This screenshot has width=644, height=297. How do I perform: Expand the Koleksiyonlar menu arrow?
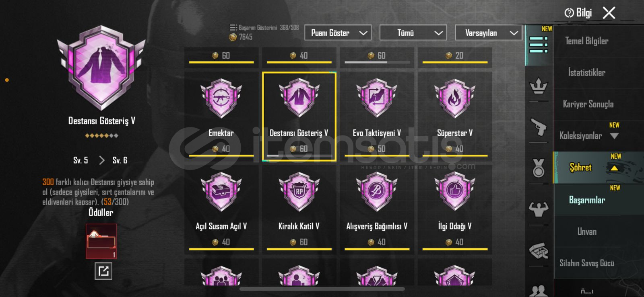614,136
